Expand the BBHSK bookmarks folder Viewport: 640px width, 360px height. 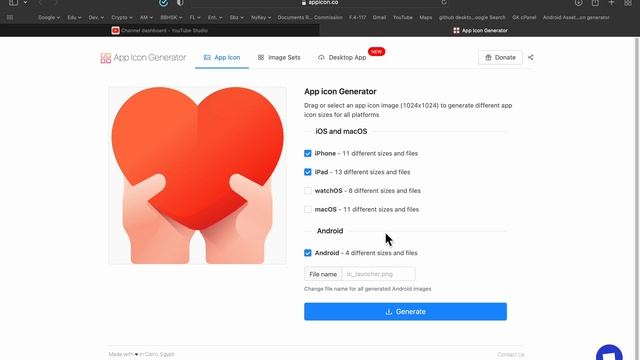tap(171, 18)
